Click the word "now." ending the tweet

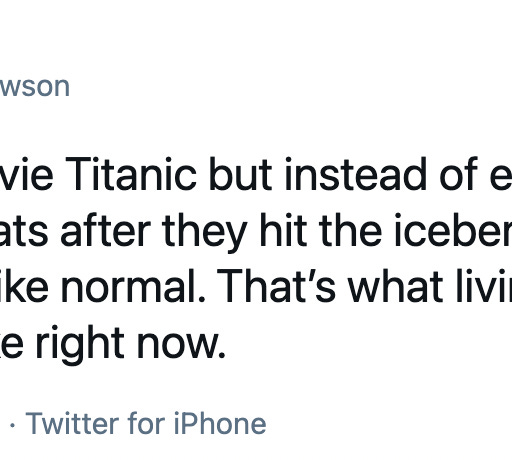[x=181, y=344]
